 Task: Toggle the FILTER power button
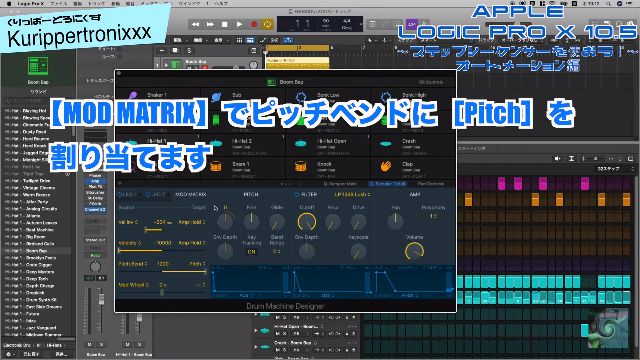[297, 195]
